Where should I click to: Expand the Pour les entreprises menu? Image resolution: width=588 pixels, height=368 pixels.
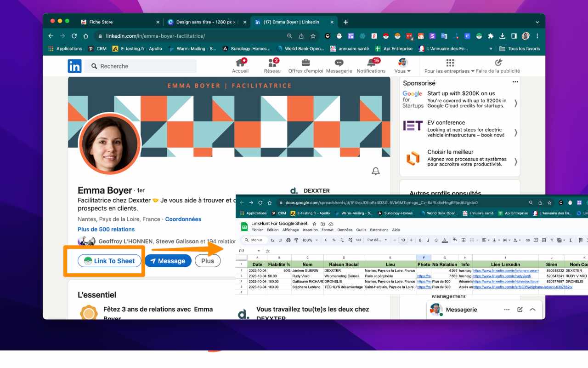450,66
